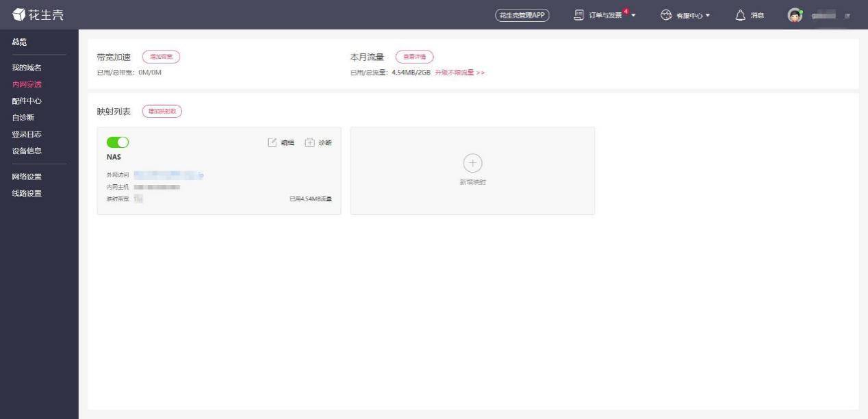Viewport: 868px width, 419px height.
Task: Open 花生壳管理APP from the top bar
Action: 522,14
